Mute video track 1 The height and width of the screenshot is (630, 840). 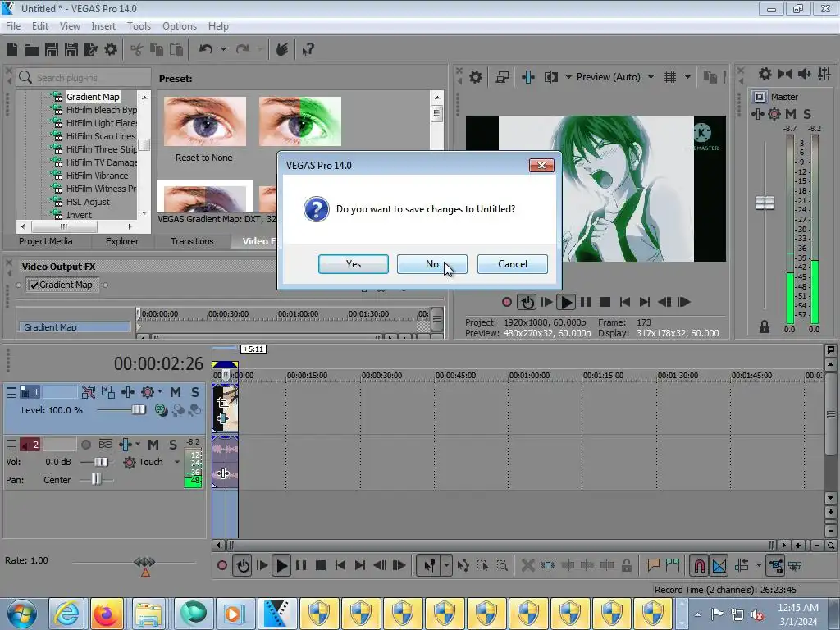pos(176,392)
